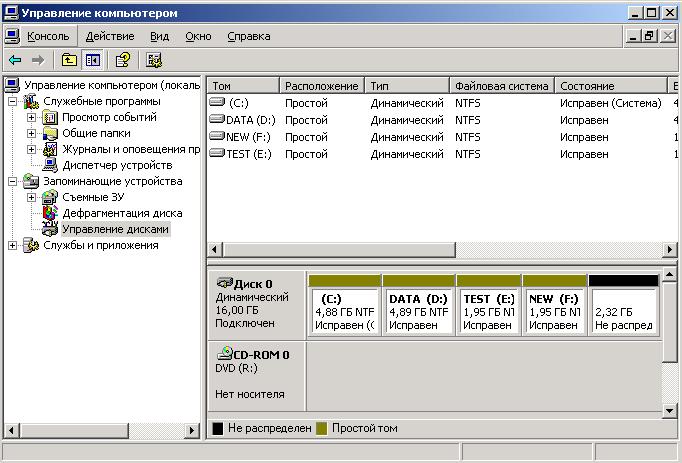Click the CD-ROM 0 disc icon
Viewport: 682px width, 463px height.
225,353
